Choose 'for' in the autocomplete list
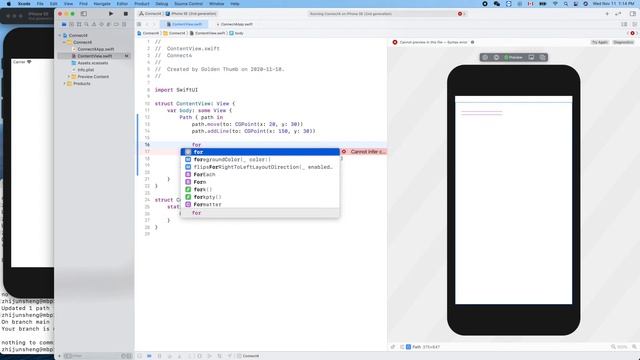640x360 pixels. click(x=260, y=152)
